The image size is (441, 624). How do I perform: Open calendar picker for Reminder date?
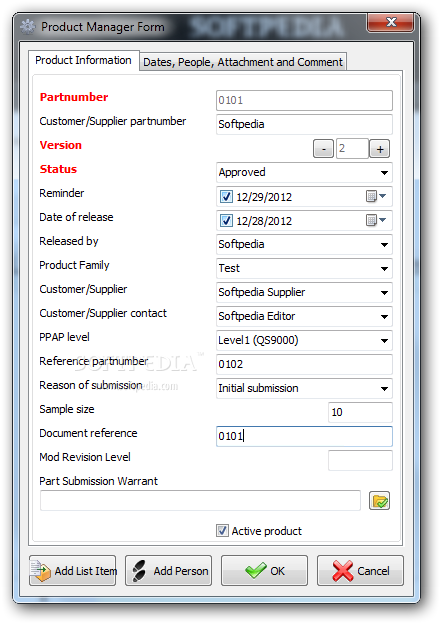(x=376, y=196)
